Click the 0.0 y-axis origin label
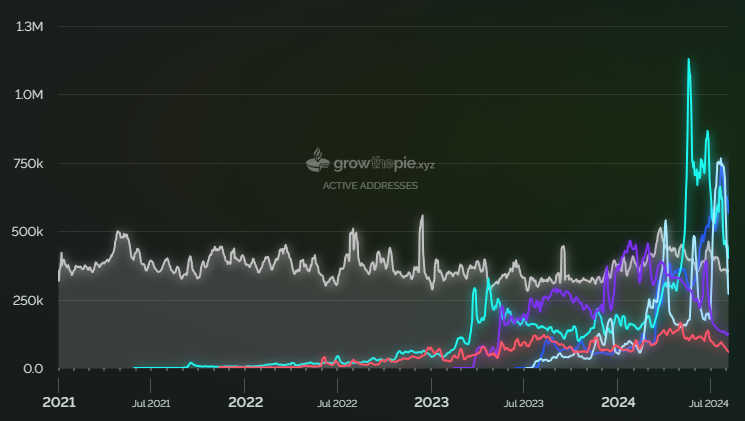 (33, 369)
